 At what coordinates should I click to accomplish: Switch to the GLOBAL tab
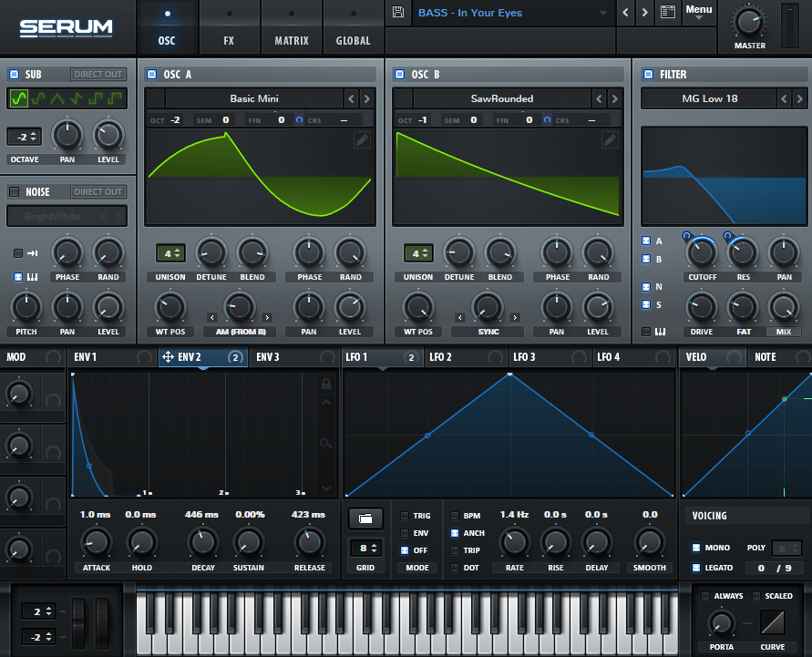point(354,27)
